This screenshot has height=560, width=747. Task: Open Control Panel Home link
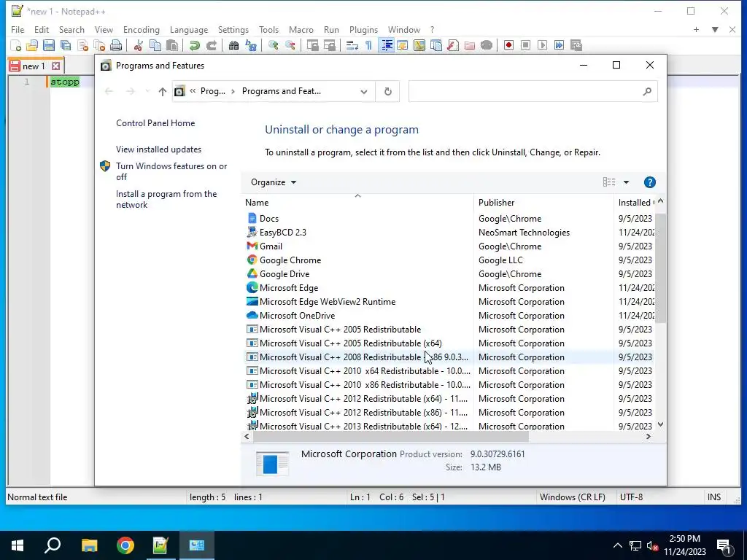155,123
